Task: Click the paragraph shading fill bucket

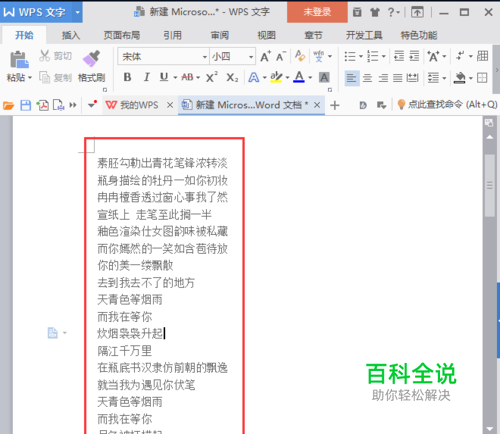Action: point(460,78)
